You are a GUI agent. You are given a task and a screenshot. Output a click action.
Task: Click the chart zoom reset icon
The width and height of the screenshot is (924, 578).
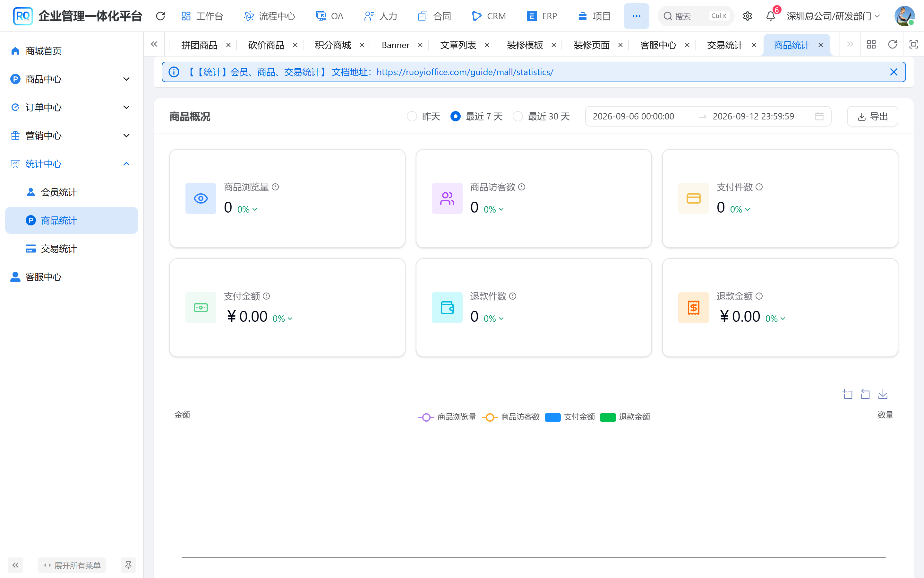(865, 394)
